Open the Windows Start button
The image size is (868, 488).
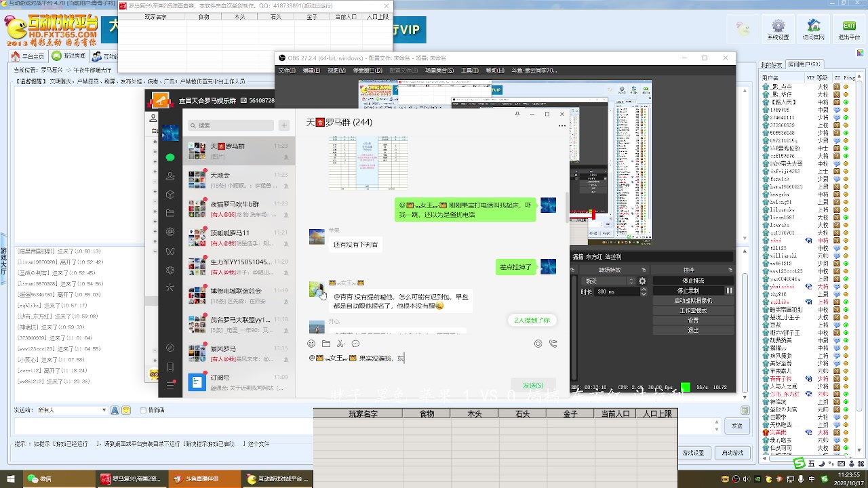12,479
